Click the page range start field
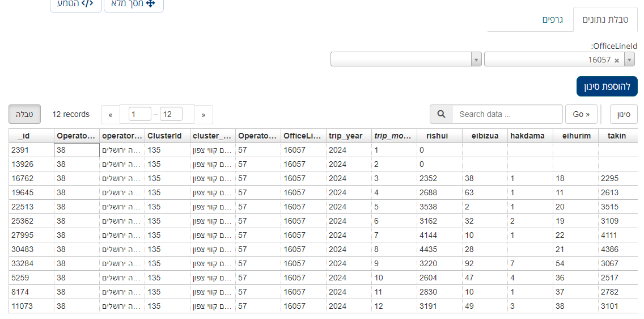This screenshot has width=644, height=319. tap(139, 114)
